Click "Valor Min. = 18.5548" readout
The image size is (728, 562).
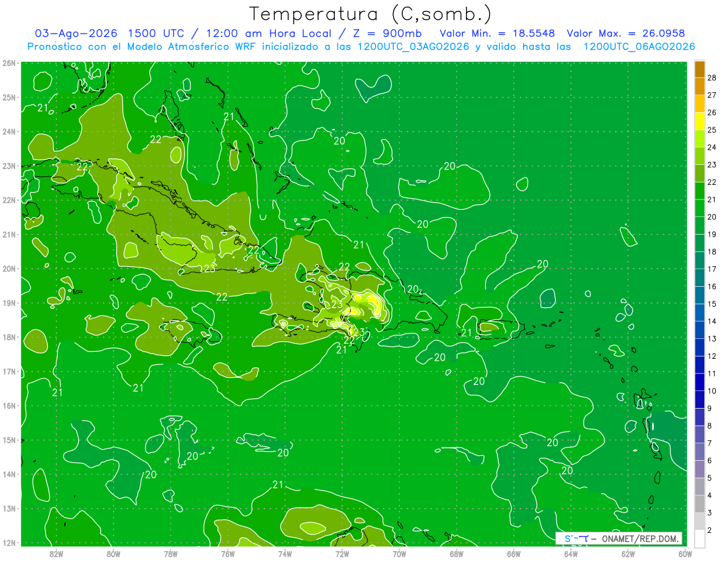coord(497,33)
